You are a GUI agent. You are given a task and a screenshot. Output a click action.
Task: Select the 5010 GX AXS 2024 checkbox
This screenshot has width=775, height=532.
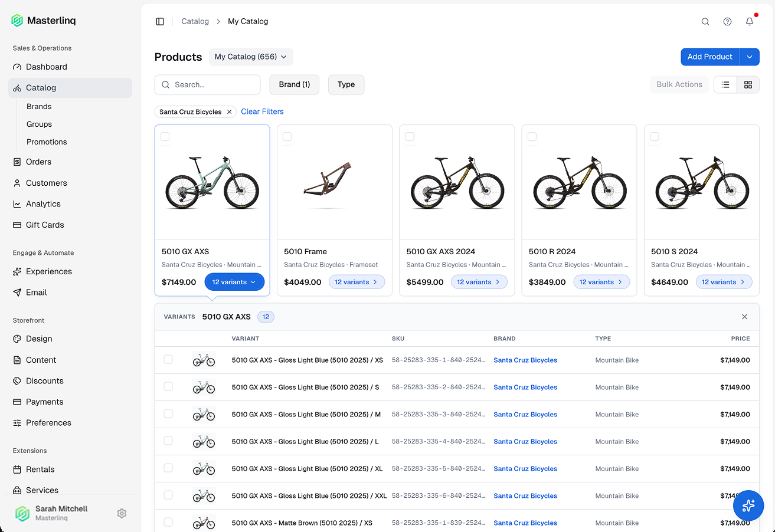[410, 137]
